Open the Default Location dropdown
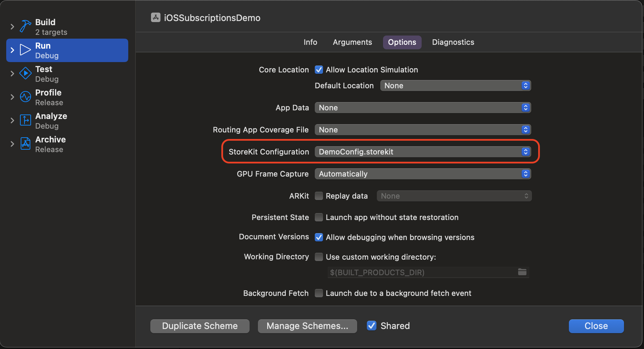 455,86
